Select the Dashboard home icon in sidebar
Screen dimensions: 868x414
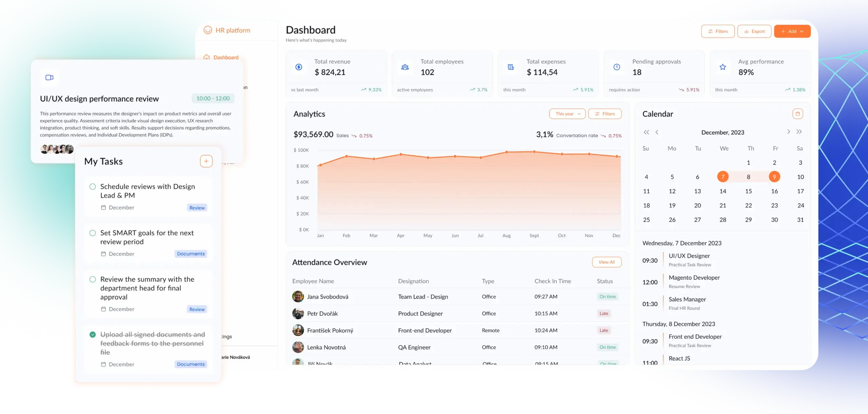point(206,57)
